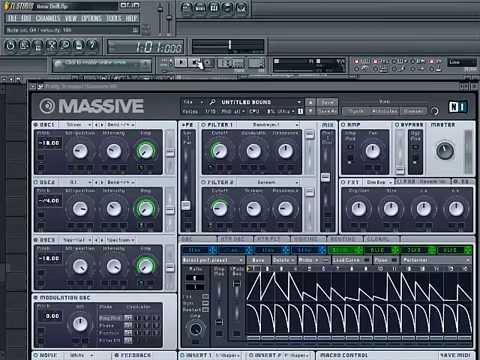
Task: Open OSC1 wavetable dropdown
Action: coord(77,125)
